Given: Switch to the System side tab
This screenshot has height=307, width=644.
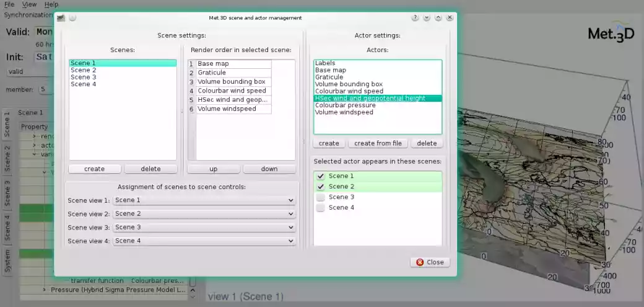Looking at the screenshot, I should click(7, 260).
